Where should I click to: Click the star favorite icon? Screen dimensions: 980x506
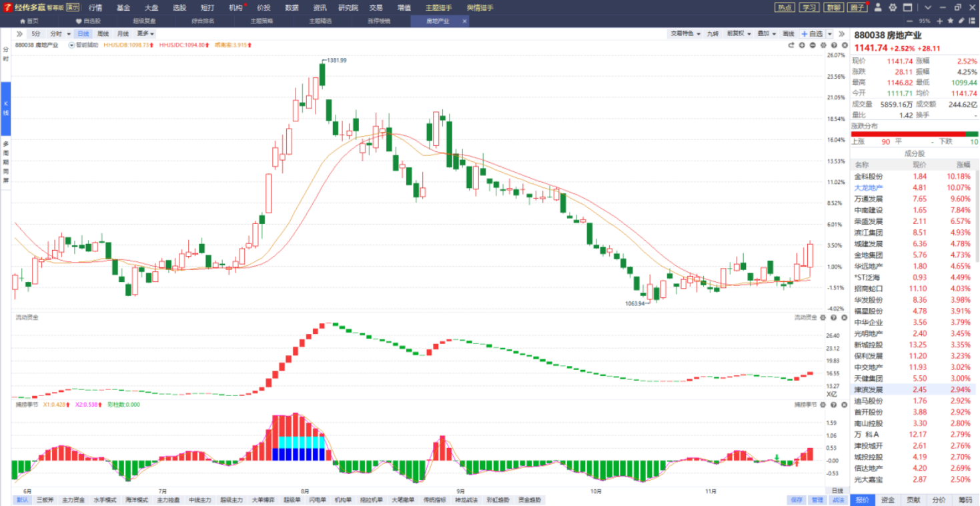(x=952, y=21)
